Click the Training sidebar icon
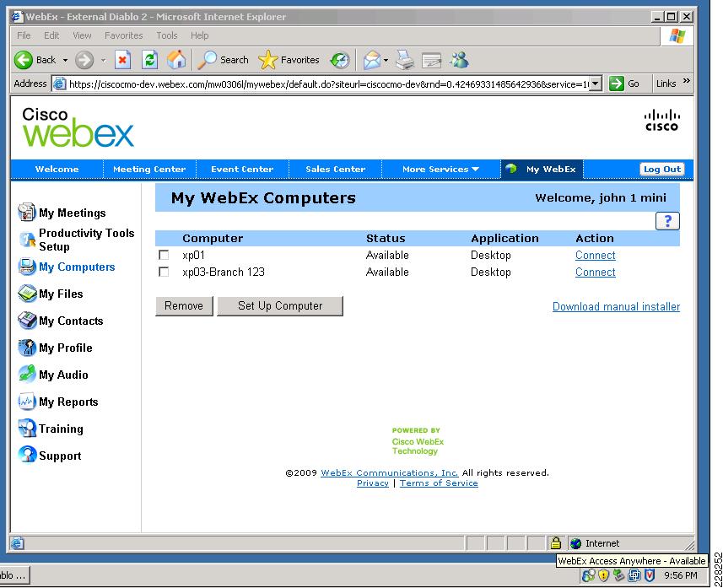Image resolution: width=723 pixels, height=588 pixels. click(x=27, y=428)
